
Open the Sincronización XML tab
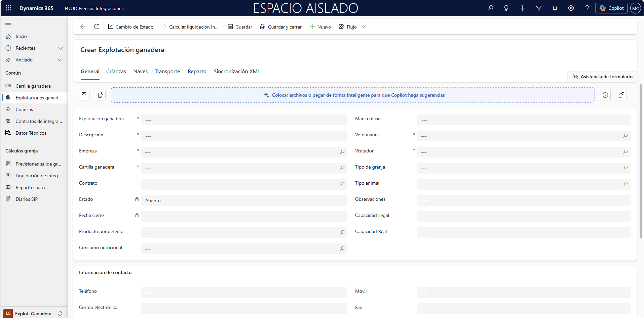pyautogui.click(x=237, y=71)
